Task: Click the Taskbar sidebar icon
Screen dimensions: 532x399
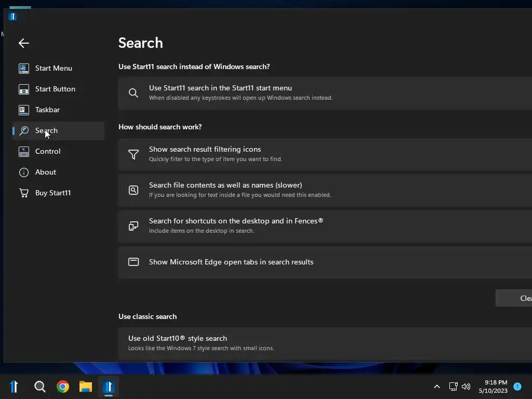Action: (24, 110)
